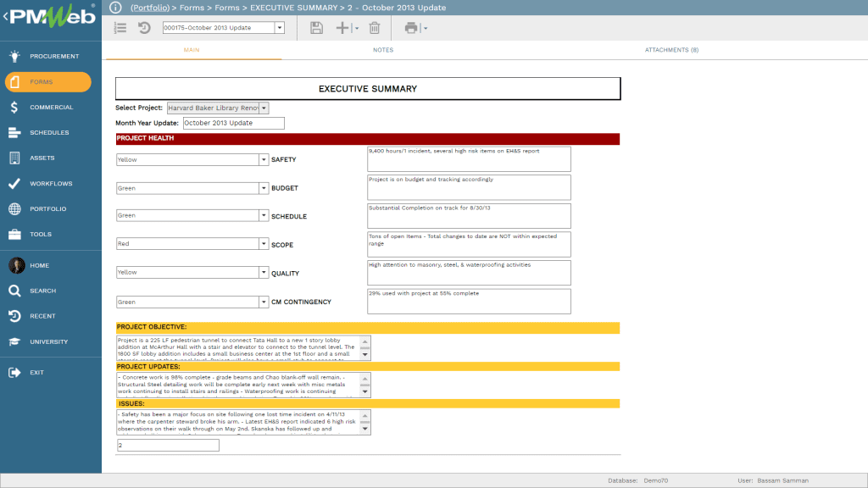
Task: Open the CM CONTINGENCY status dropdown
Action: 264,302
